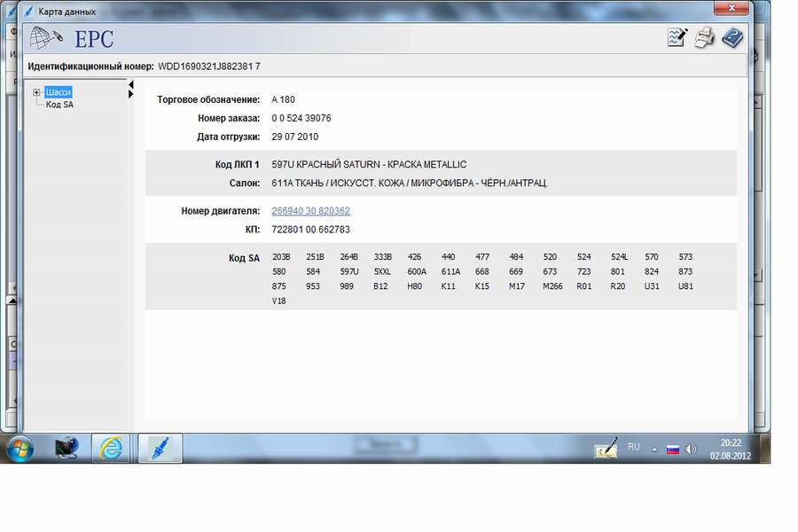Open the Windows Start menu orb
Screen dimensions: 798x532
point(20,449)
